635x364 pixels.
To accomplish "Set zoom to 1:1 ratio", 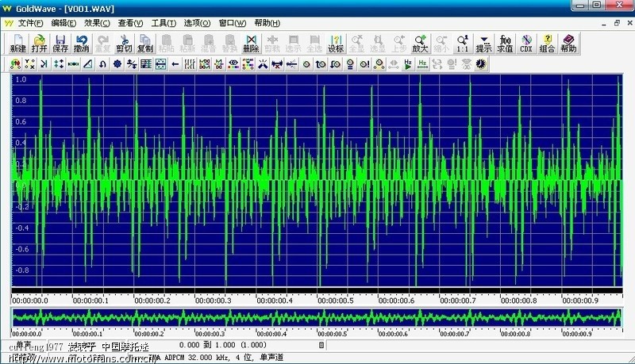I will click(x=463, y=43).
